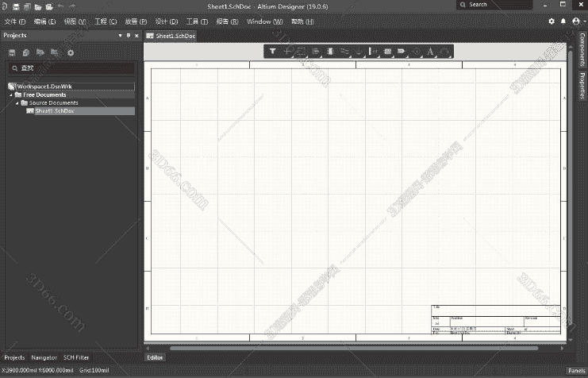This screenshot has width=588, height=378.
Task: Click the Place Power Port (GND) icon
Action: (359, 51)
